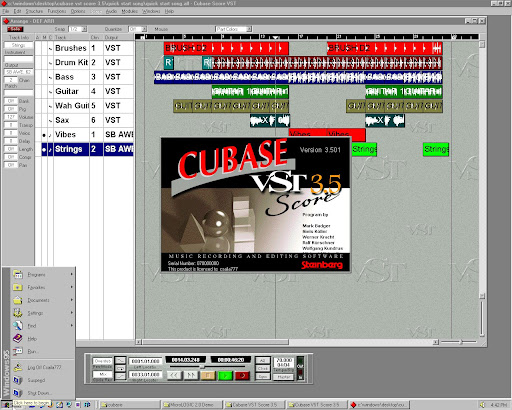Click the Suspend icon in Start menu
The width and height of the screenshot is (512, 410).
pyautogui.click(x=18, y=380)
